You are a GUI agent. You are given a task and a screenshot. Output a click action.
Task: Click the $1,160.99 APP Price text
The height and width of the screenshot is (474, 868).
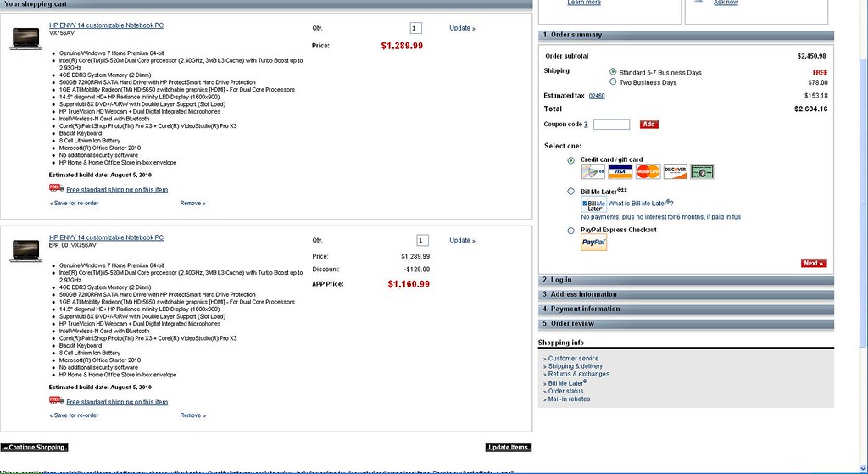click(409, 284)
